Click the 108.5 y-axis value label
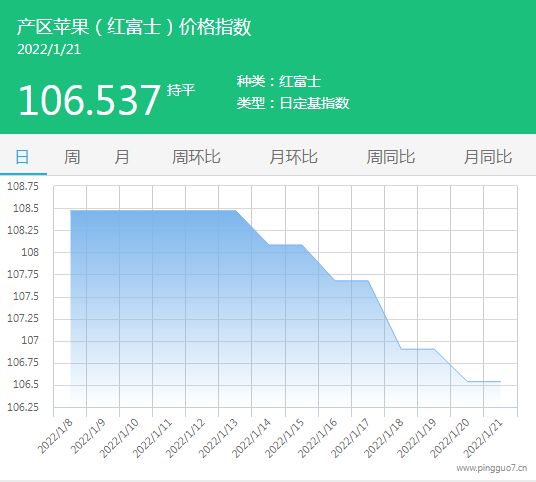536x482 pixels. click(26, 208)
